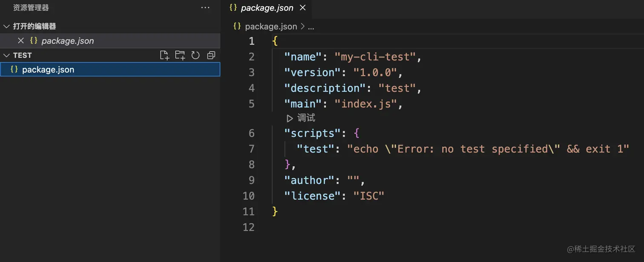The height and width of the screenshot is (262, 644).
Task: Refresh the TEST file explorer
Action: pyautogui.click(x=195, y=55)
